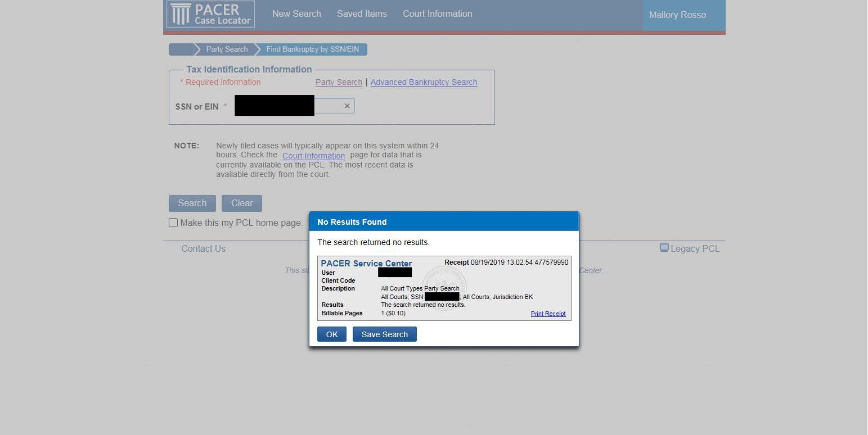Select the Find Bankruptcy by SSN/EIN breadcrumb
The width and height of the screenshot is (868, 435).
coord(312,49)
